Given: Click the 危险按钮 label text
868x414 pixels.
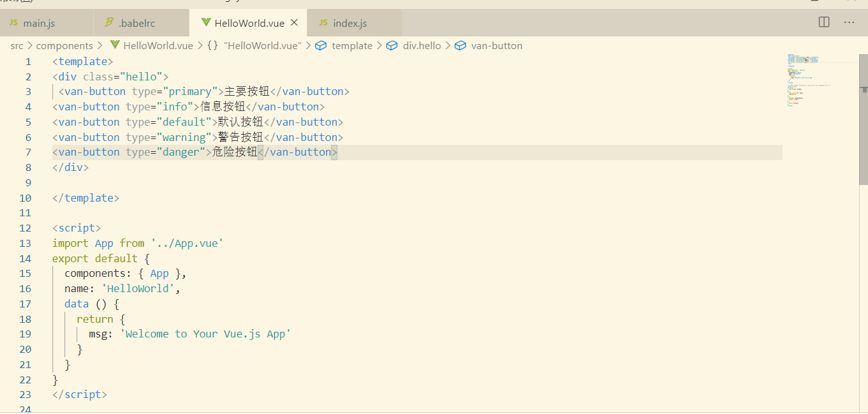Looking at the screenshot, I should [x=235, y=152].
